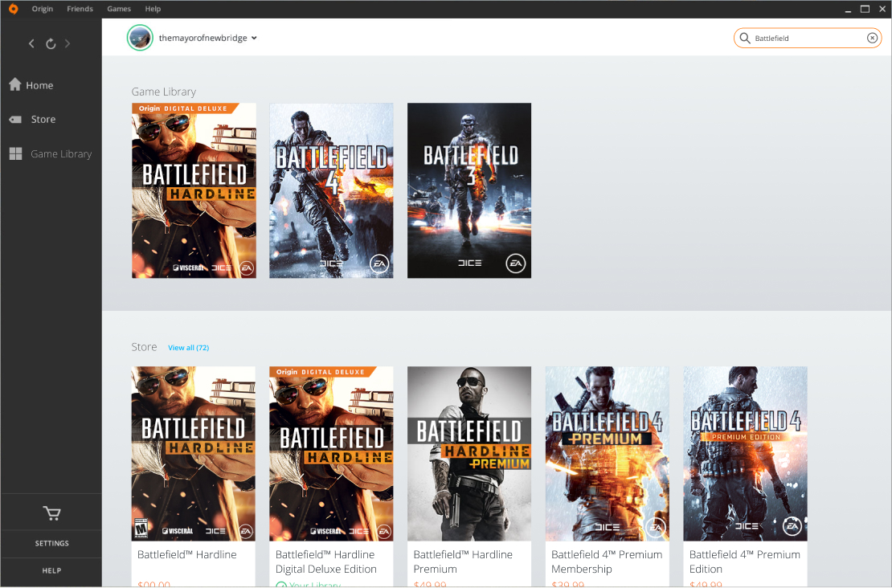892x588 pixels.
Task: Go to Store in the sidebar
Action: click(x=43, y=119)
